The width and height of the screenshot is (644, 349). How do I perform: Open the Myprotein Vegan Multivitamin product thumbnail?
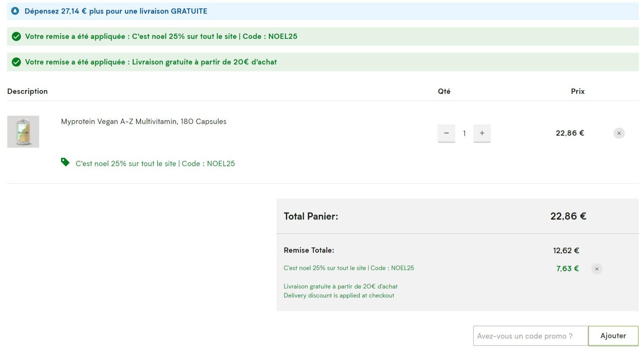point(23,131)
